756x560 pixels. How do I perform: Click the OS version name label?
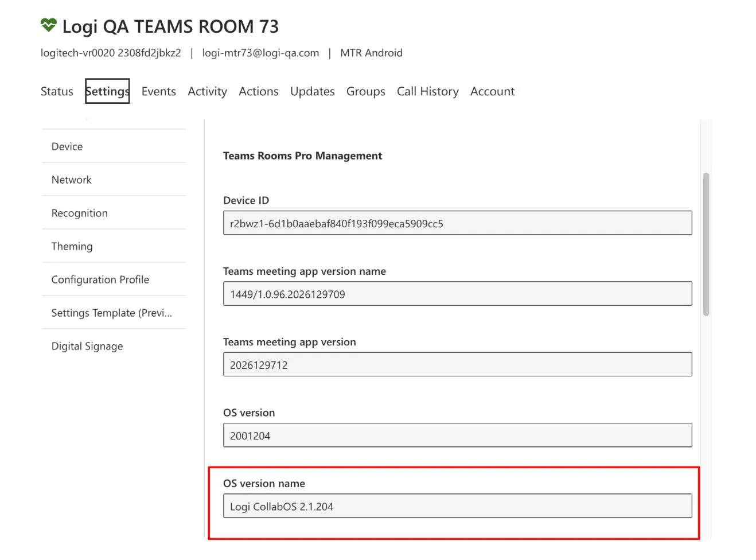[264, 483]
